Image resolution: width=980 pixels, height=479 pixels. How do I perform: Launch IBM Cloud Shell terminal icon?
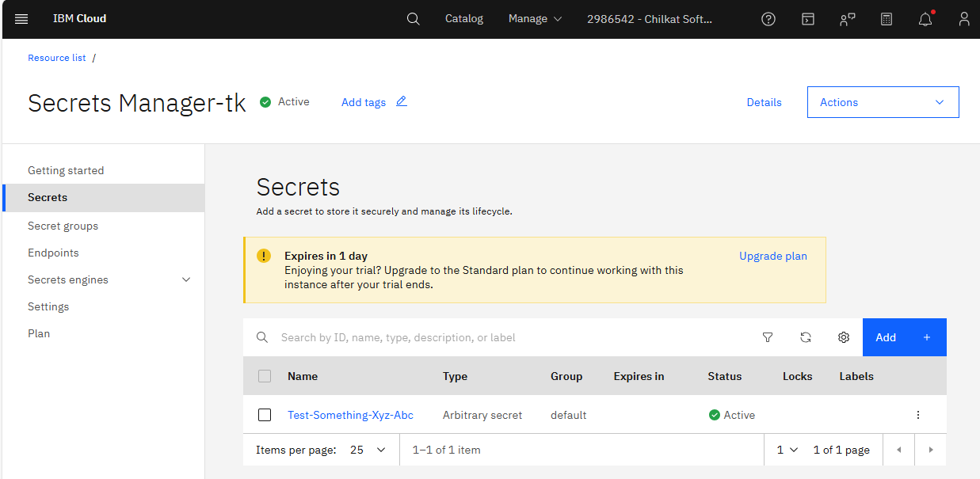coord(807,19)
